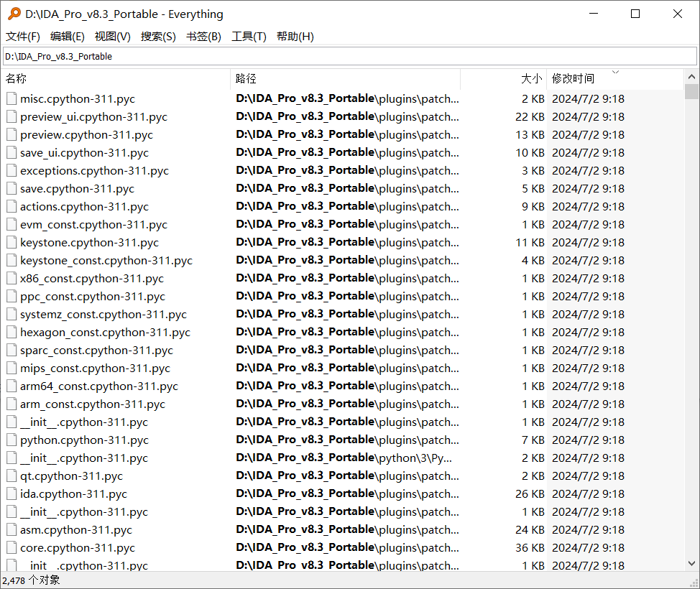Image resolution: width=700 pixels, height=589 pixels.
Task: Click the 22 KB size cell
Action: [x=530, y=116]
